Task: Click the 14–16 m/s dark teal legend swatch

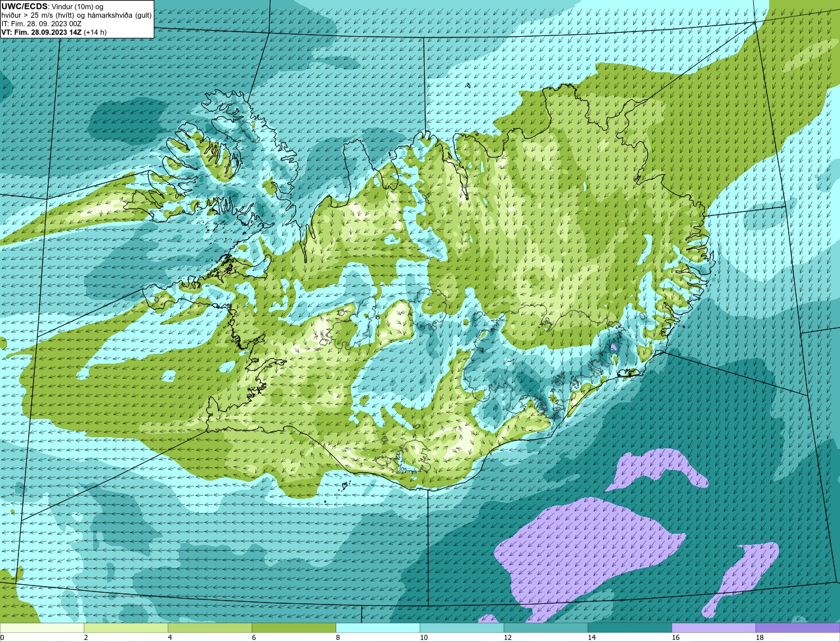Action: click(630, 628)
